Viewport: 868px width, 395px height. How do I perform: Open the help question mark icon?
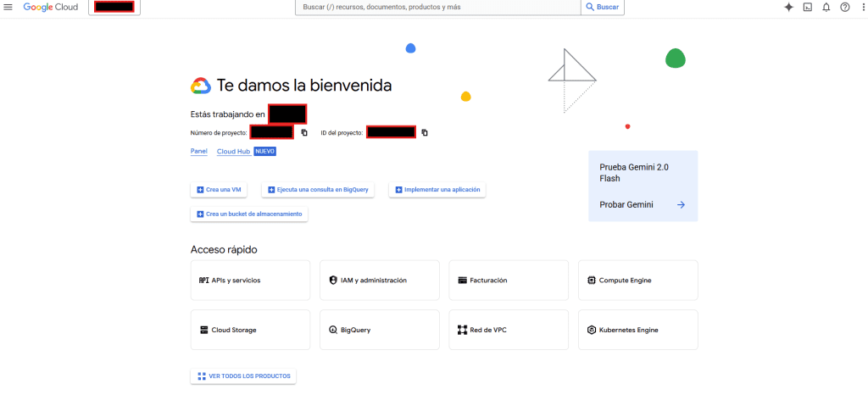(845, 7)
